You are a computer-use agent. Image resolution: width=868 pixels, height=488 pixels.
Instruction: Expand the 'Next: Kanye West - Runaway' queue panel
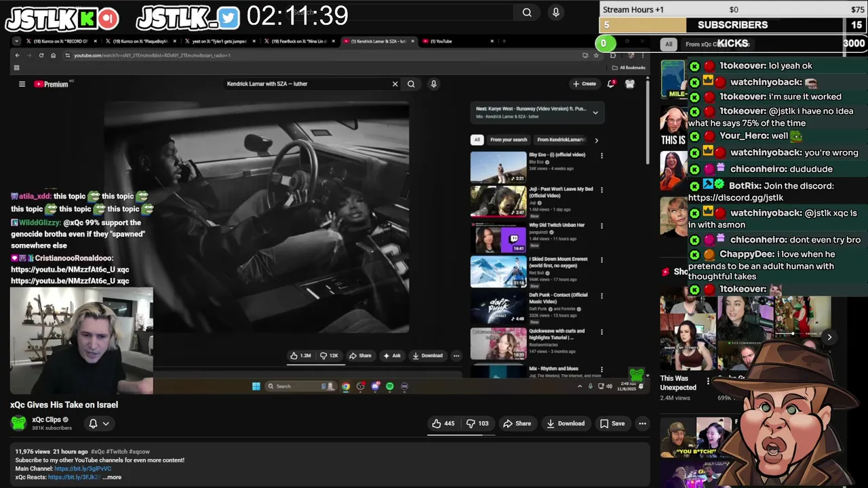595,113
